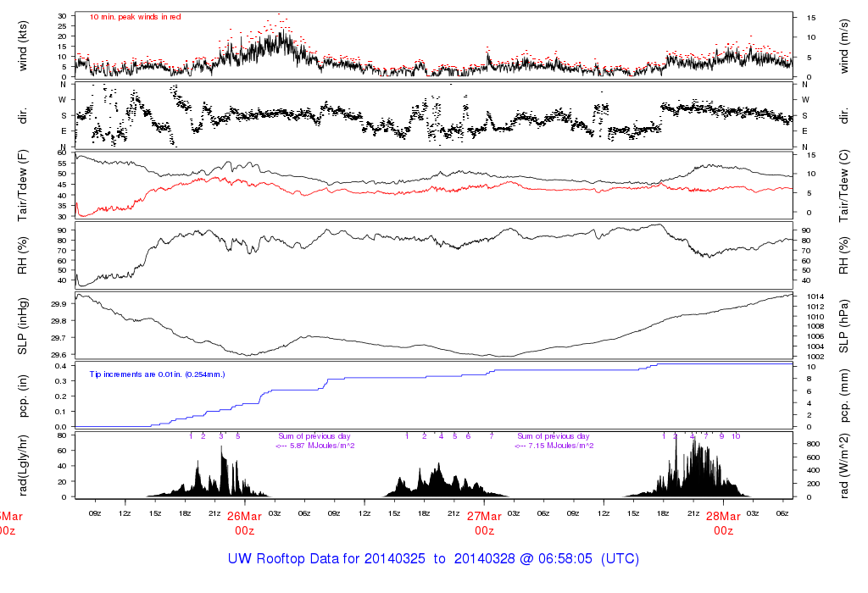The image size is (868, 593).
Task: Click the left axis label 'rad(Lgly/hr)'
Action: (23, 465)
